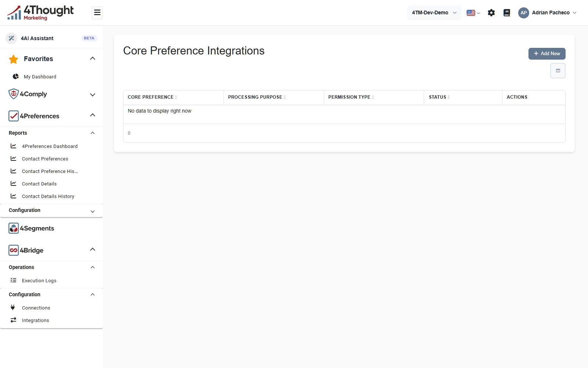Expand 4Preferences Configuration group chevron
Screen dimensions: 588x368
(x=93, y=211)
